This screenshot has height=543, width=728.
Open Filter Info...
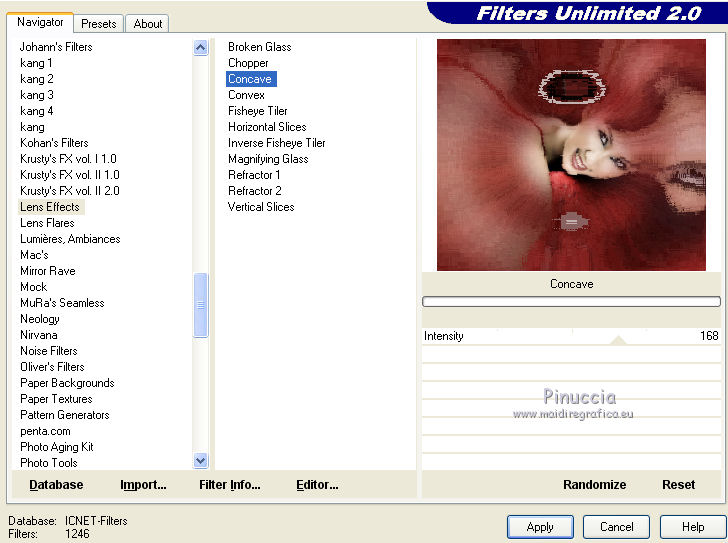(x=230, y=485)
